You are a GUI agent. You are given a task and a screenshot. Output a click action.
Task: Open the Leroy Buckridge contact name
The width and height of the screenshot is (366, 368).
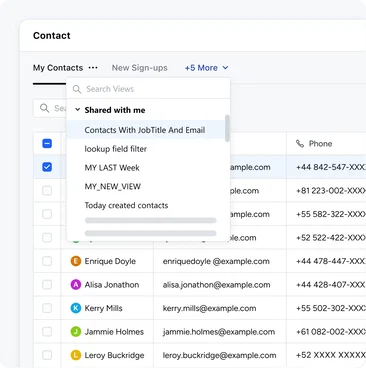pos(114,355)
